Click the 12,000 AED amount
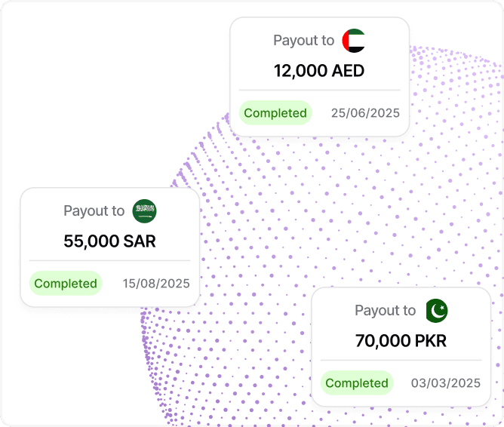 (x=319, y=71)
